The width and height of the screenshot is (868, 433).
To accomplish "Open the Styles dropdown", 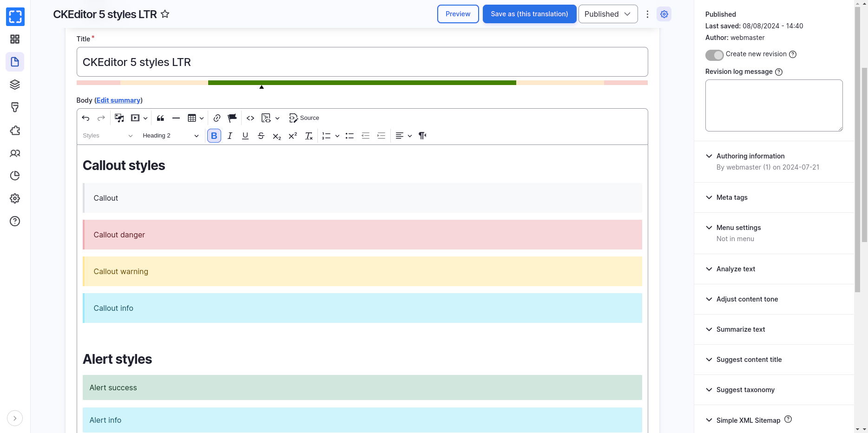I will click(108, 136).
